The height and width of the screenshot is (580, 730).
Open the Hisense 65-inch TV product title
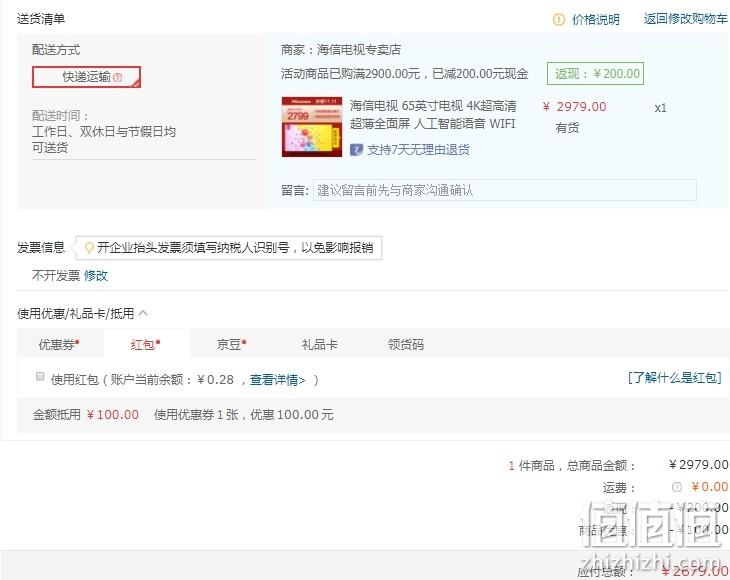coord(433,115)
